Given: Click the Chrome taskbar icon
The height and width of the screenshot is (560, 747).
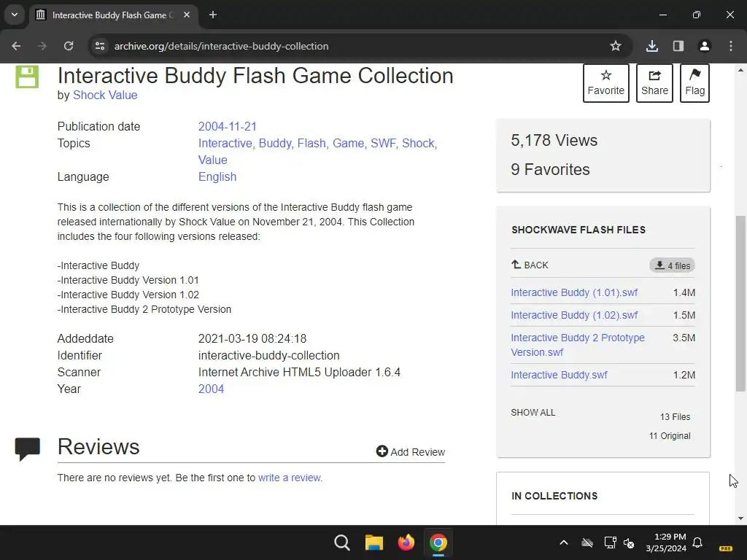Looking at the screenshot, I should click(438, 542).
